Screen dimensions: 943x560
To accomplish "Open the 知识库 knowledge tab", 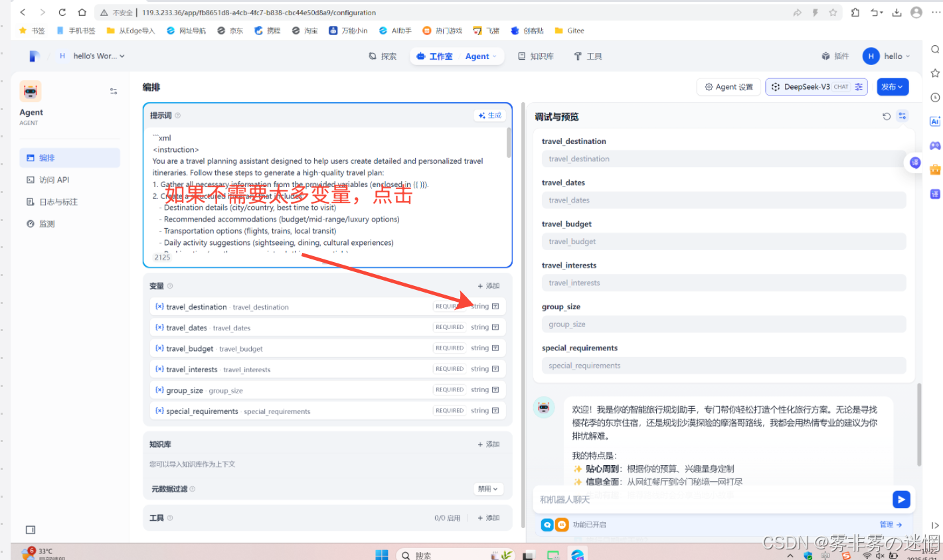I will (x=536, y=56).
